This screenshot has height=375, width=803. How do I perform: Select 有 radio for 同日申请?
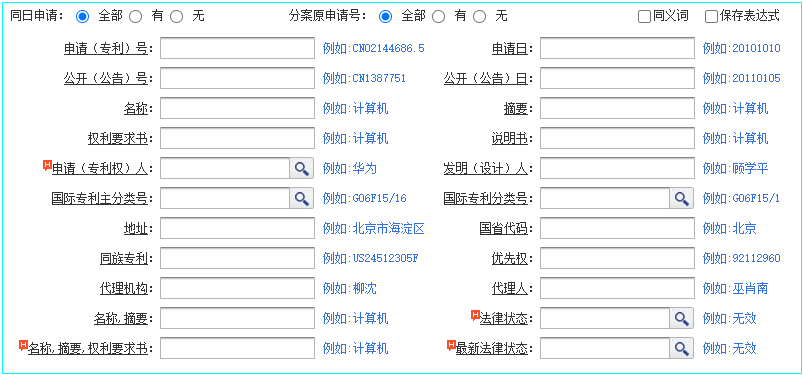(x=135, y=17)
